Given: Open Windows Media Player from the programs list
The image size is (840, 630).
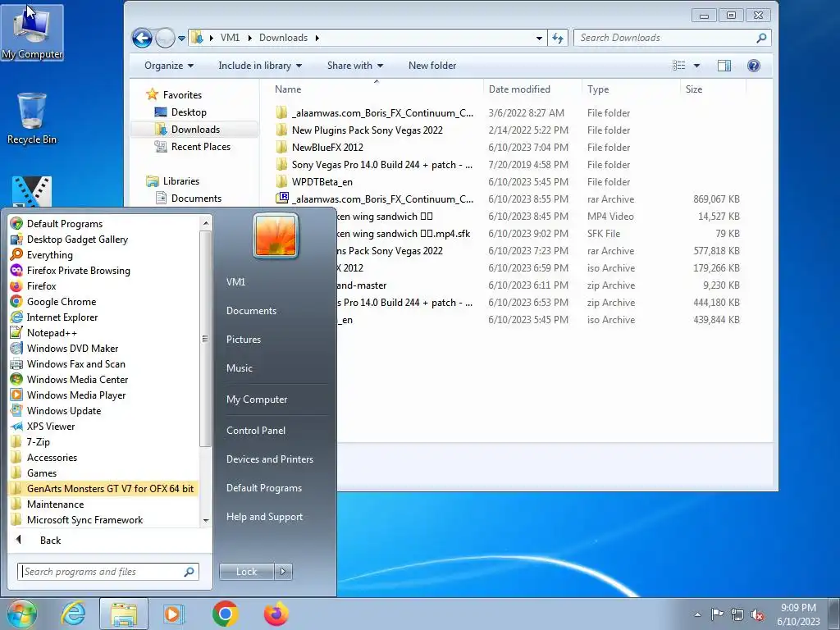Looking at the screenshot, I should (x=76, y=395).
